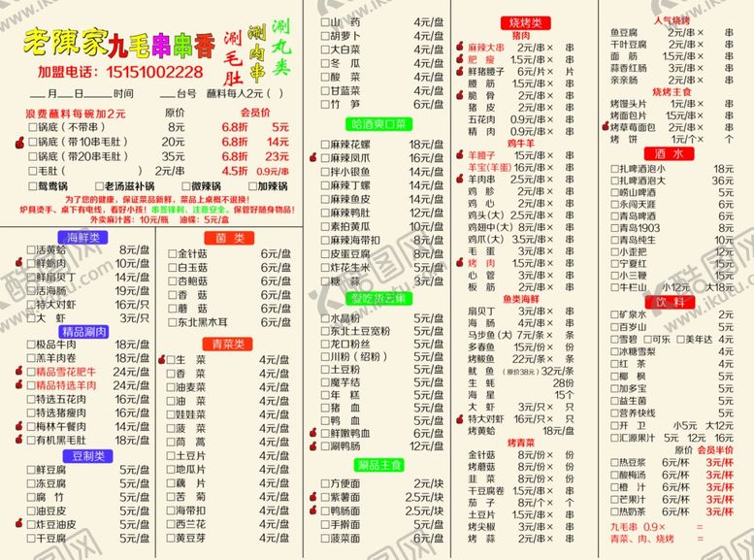754x560 pixels.
Task: Check the 金针菇 checkbox
Action: [170, 253]
